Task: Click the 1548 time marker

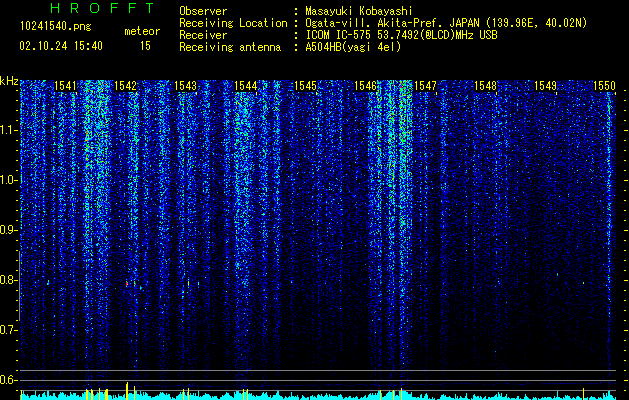Action: tap(485, 86)
